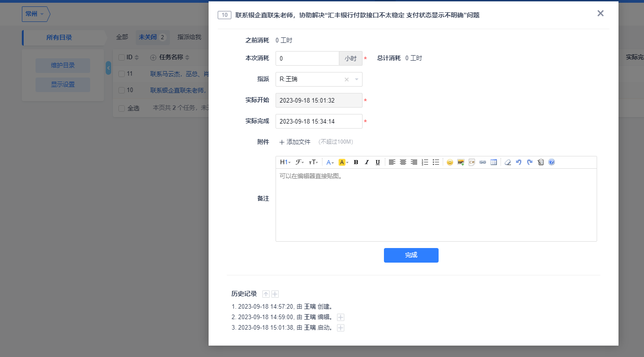Insert an emoticon into the remarks
Screen dimensions: 644x357
[x=450, y=162]
